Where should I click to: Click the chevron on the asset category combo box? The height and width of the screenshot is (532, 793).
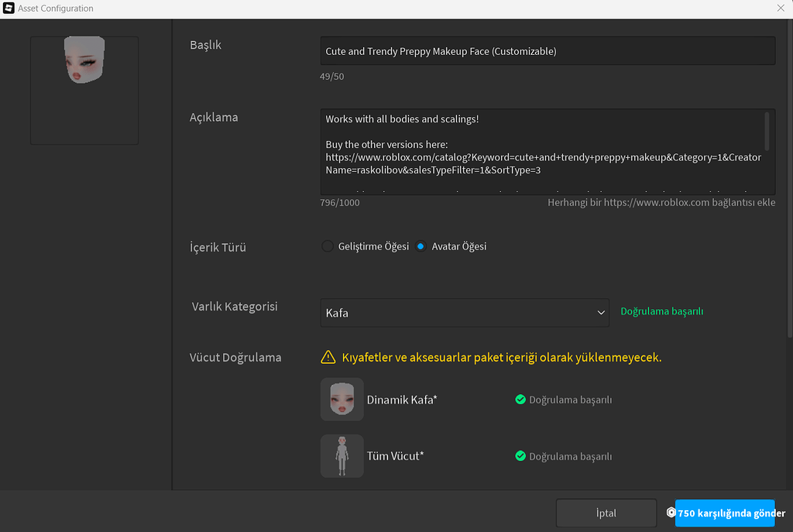602,312
